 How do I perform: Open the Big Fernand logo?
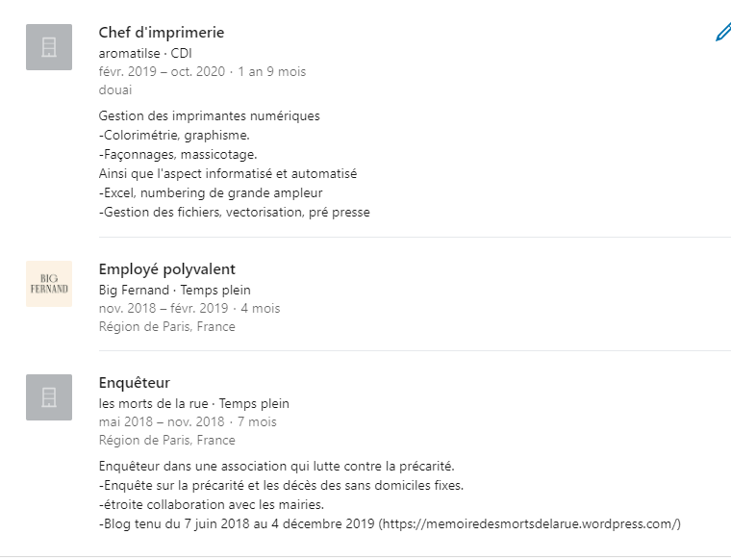click(49, 284)
